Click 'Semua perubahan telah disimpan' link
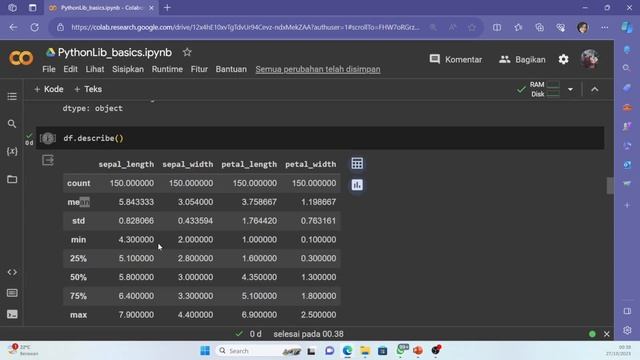The height and width of the screenshot is (360, 640). [x=318, y=69]
